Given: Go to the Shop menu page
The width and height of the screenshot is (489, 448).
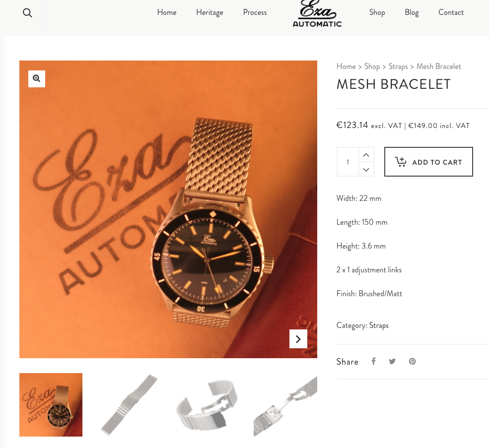Looking at the screenshot, I should [x=377, y=12].
